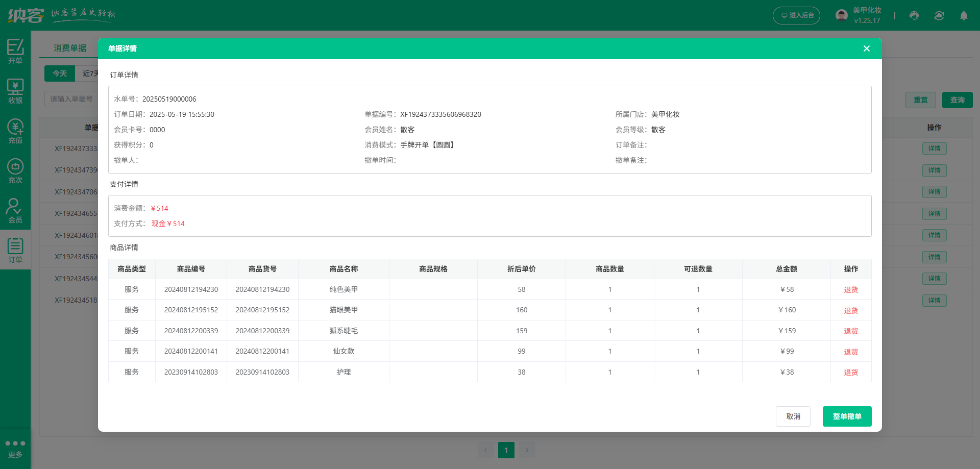Click 商品名称 cell 狐系睫毛

tap(344, 331)
